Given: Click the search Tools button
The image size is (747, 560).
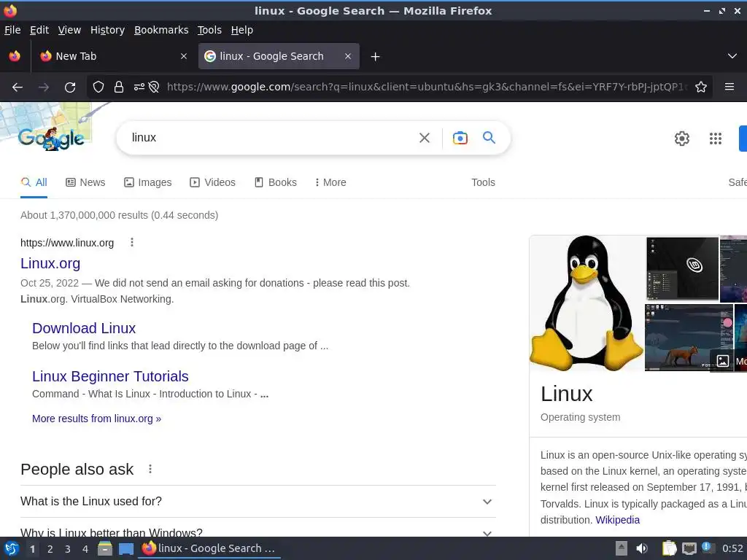Looking at the screenshot, I should (483, 182).
